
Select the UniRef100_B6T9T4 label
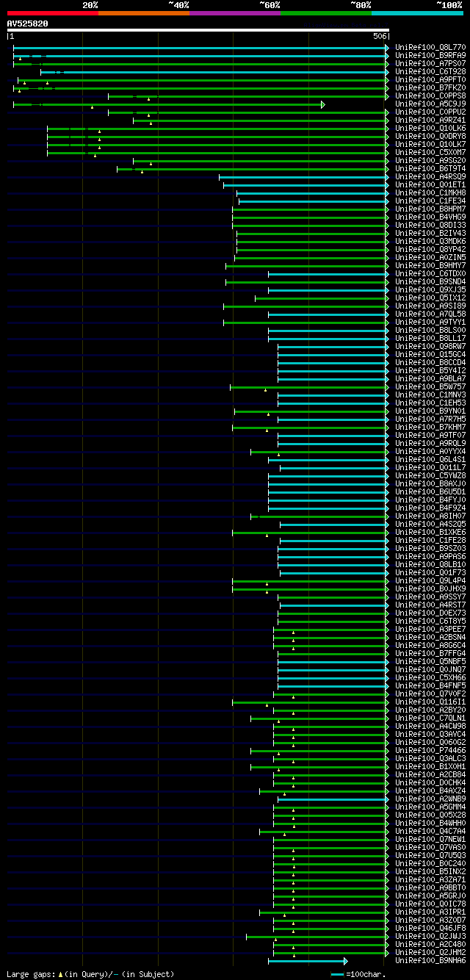430,169
